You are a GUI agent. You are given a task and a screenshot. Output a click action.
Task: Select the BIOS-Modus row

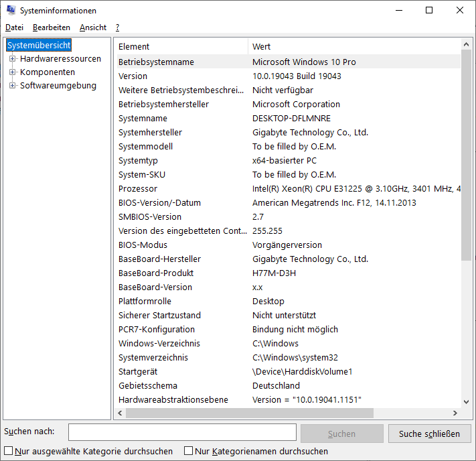(289, 245)
